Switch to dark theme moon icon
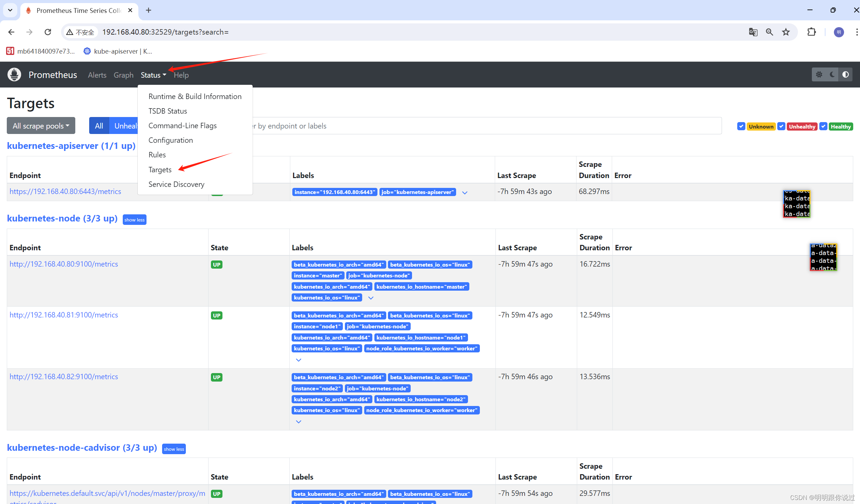The height and width of the screenshot is (504, 860). [832, 74]
